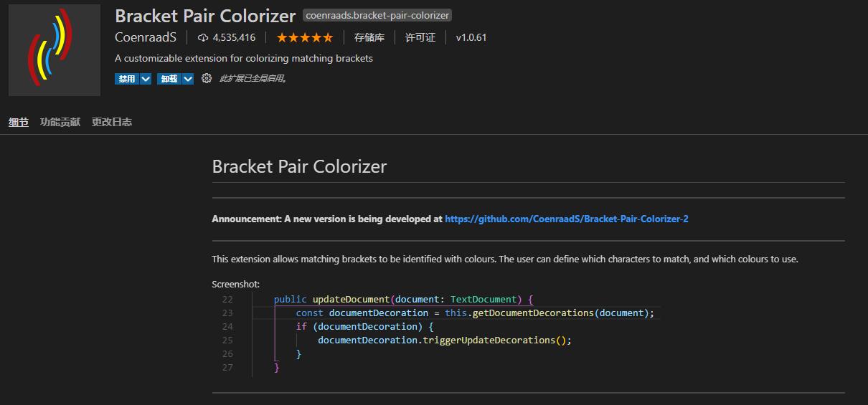The image size is (868, 405).
Task: Click the v1.0.61 version text
Action: [x=471, y=37]
